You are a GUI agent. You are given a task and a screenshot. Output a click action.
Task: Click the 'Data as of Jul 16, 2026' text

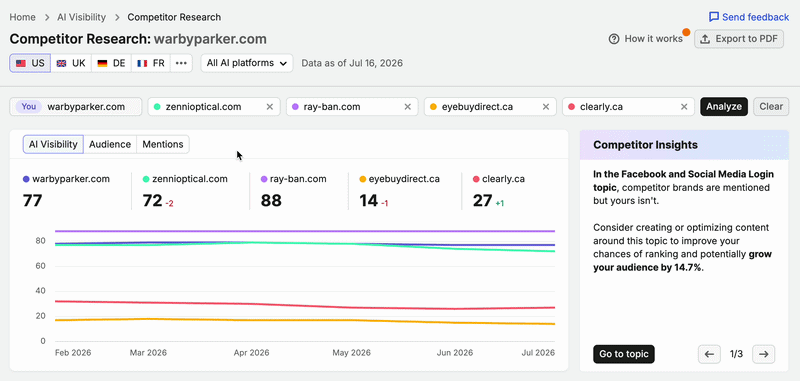[352, 63]
